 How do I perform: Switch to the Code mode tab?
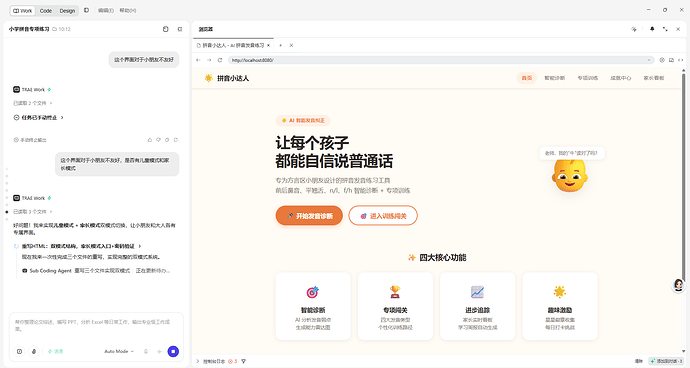(46, 11)
